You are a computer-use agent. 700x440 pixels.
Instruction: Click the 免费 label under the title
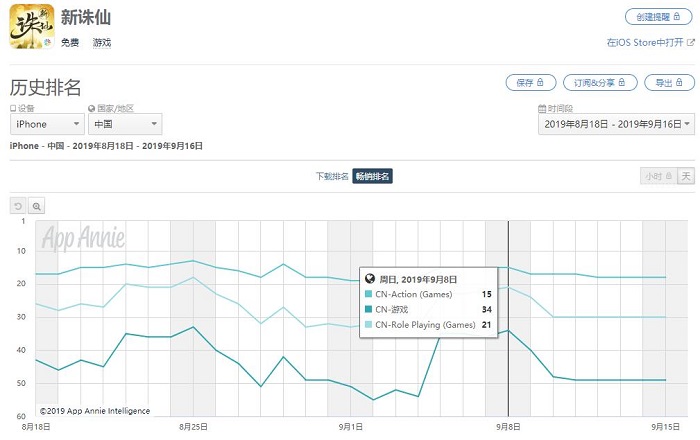coord(70,43)
